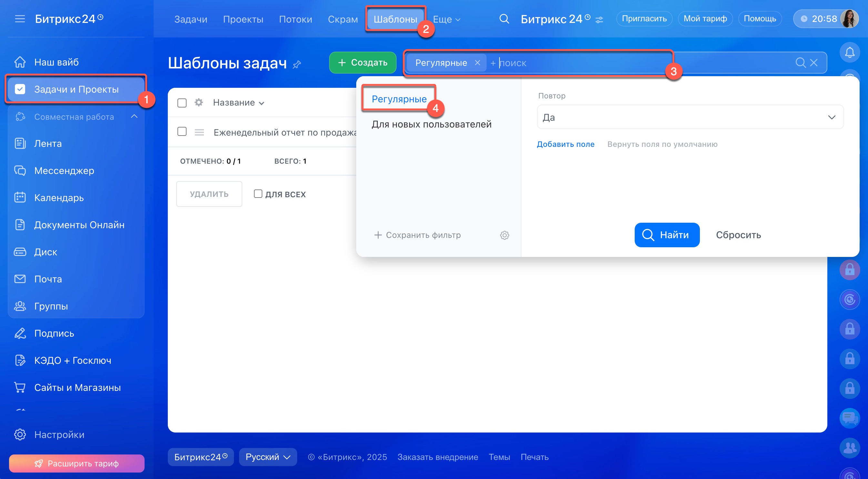Viewport: 868px width, 479px height.
Task: Check the select-all checkbox in table header
Action: tap(182, 103)
